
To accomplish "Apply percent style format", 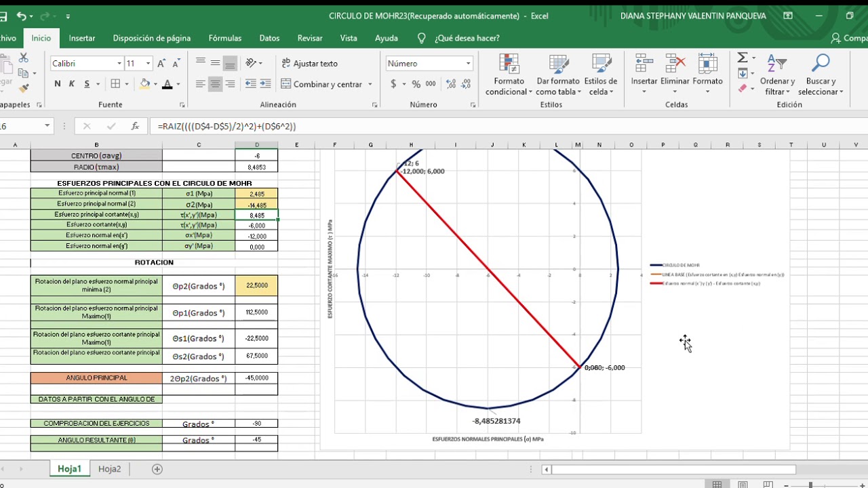I will click(x=416, y=84).
